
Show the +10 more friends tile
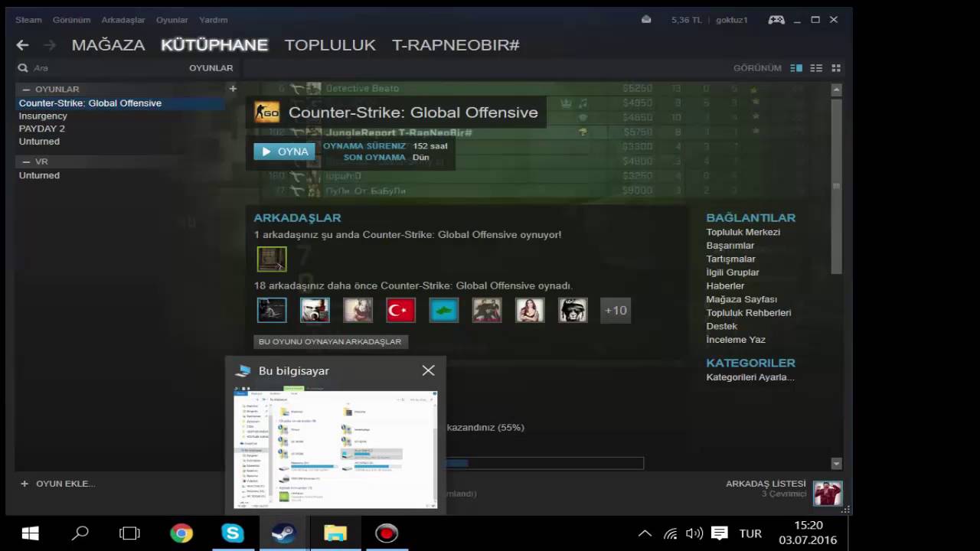coord(616,310)
